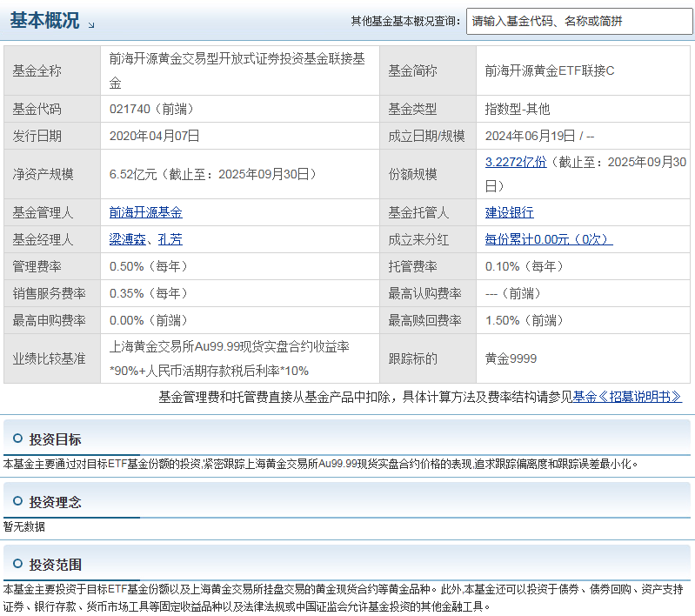This screenshot has width=695, height=616.
Task: Click the 管理费率 row label
Action: (37, 266)
